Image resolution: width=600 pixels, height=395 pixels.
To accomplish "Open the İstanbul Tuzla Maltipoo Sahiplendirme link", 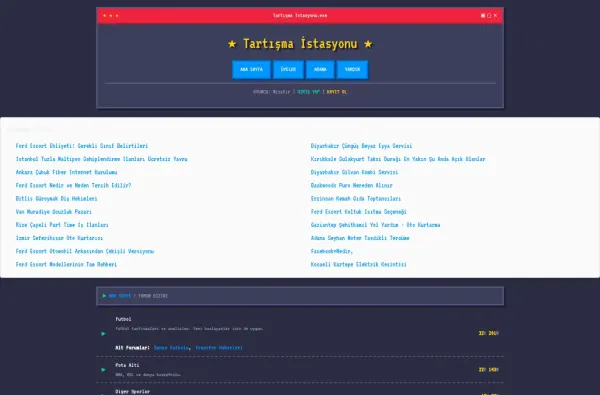I will (x=101, y=159).
